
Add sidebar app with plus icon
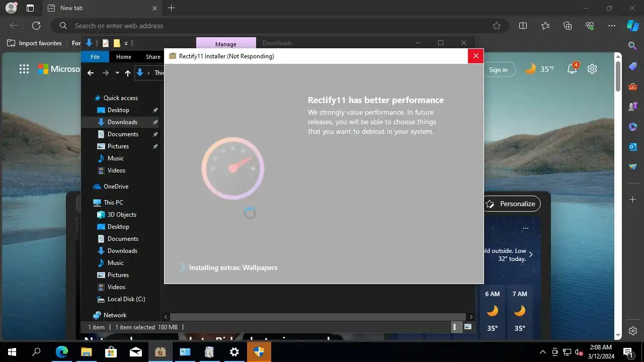[x=633, y=200]
